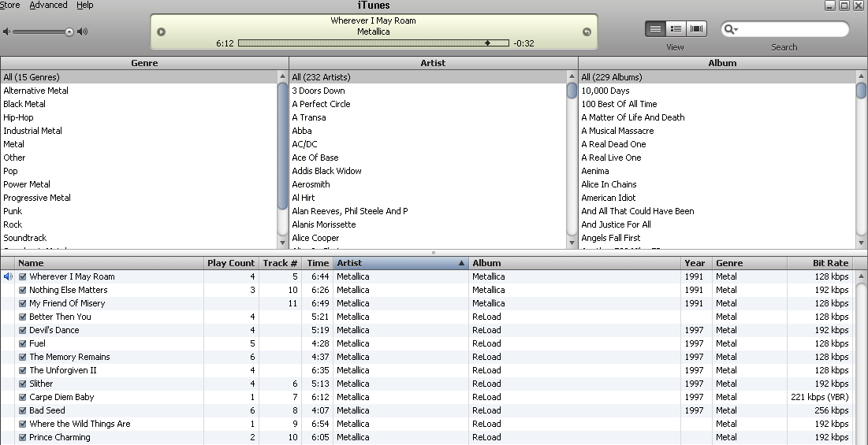Select the American Idiot album

point(717,198)
